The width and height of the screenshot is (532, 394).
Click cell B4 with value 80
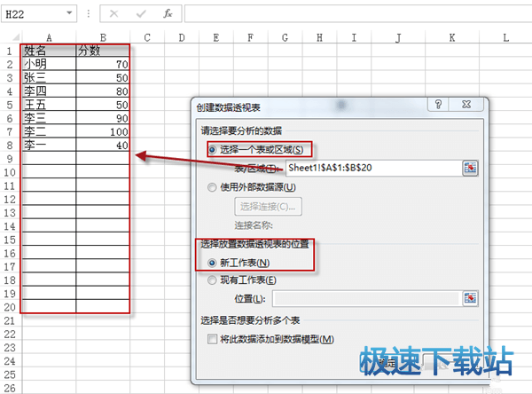(103, 91)
